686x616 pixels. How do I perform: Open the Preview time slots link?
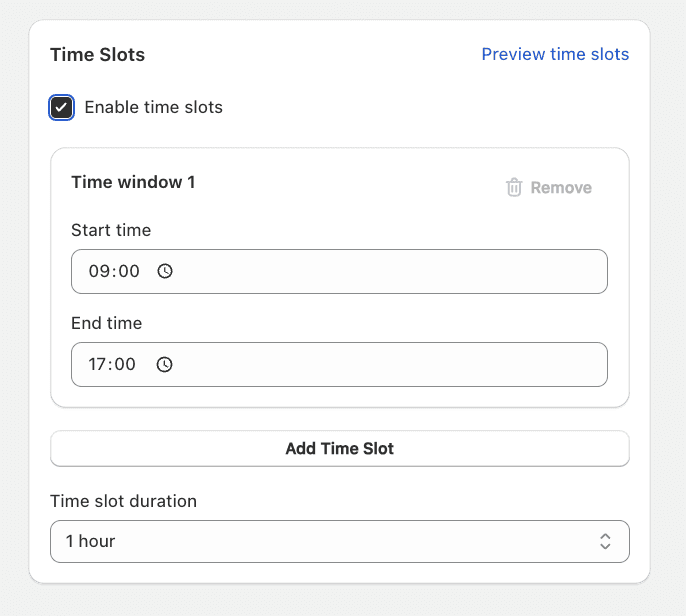pos(555,54)
